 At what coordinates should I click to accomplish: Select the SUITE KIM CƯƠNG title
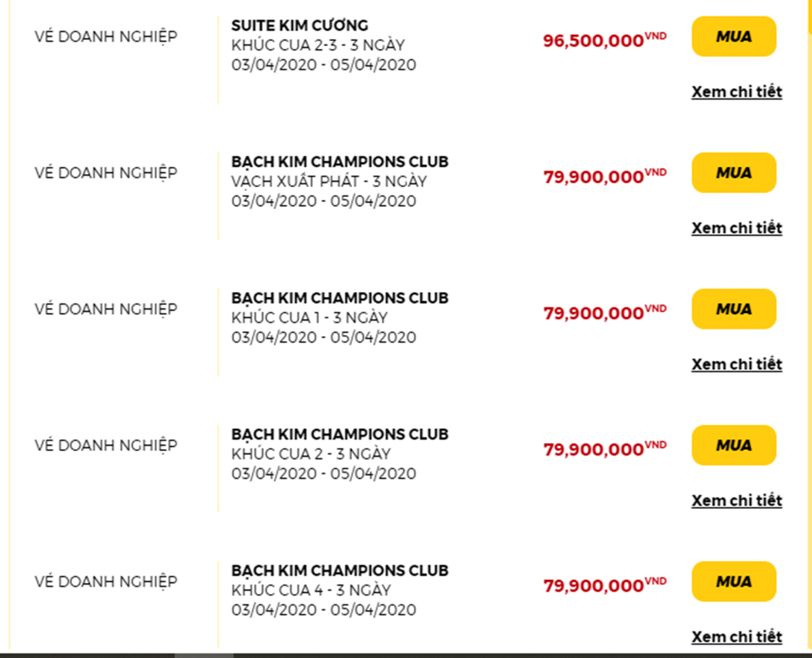coord(299,25)
